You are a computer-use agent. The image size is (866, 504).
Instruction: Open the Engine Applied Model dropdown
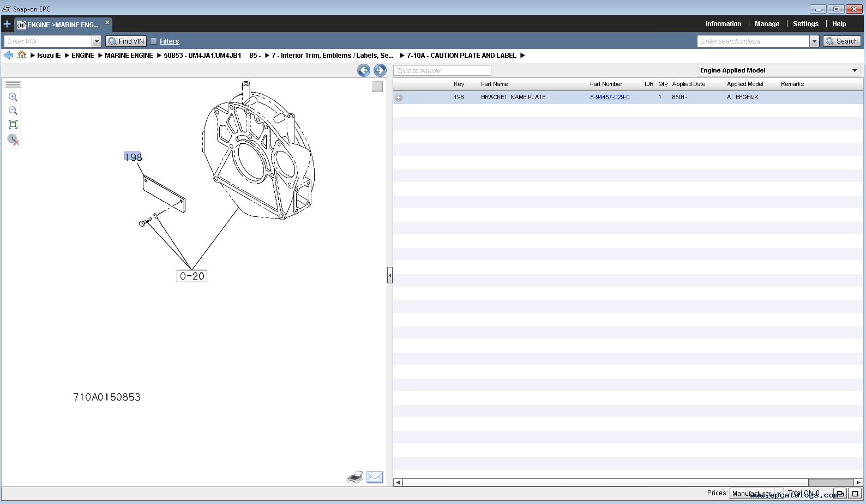(x=779, y=70)
